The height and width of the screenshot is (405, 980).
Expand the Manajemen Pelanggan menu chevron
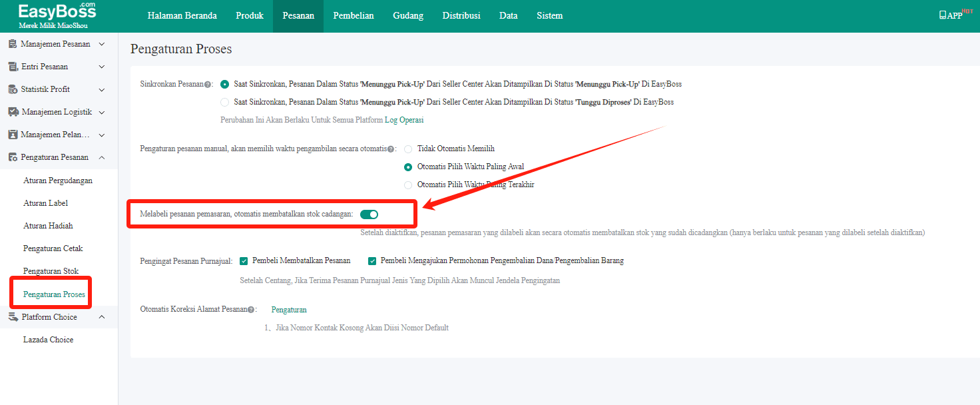coord(102,135)
